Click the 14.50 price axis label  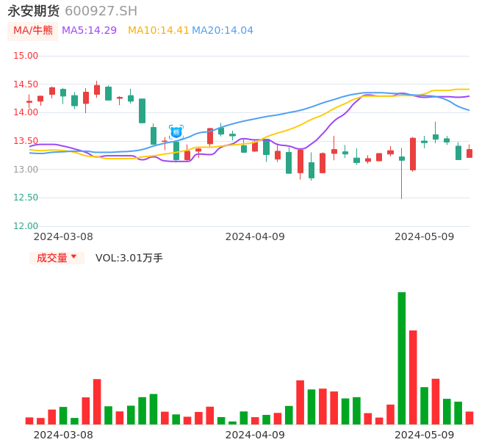[x=26, y=84]
